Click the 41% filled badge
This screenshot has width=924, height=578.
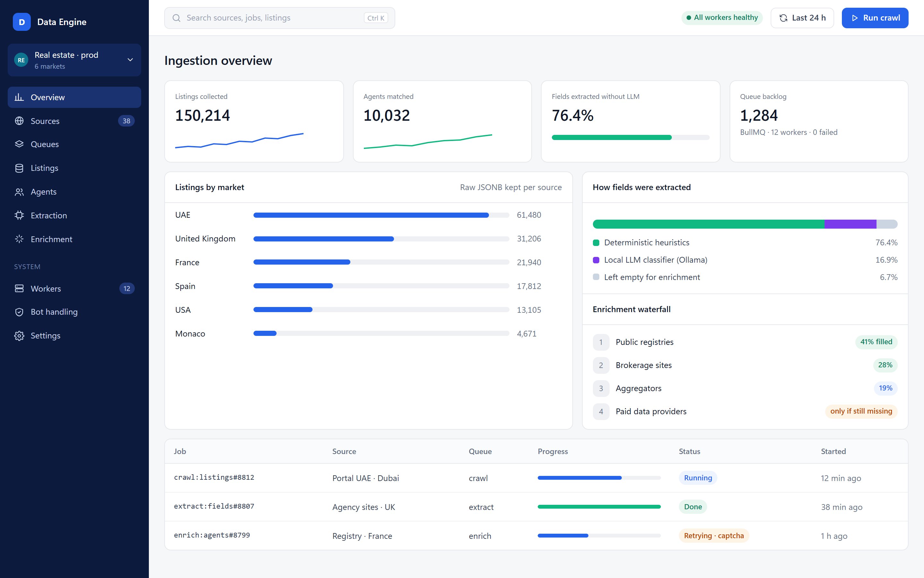coord(876,342)
